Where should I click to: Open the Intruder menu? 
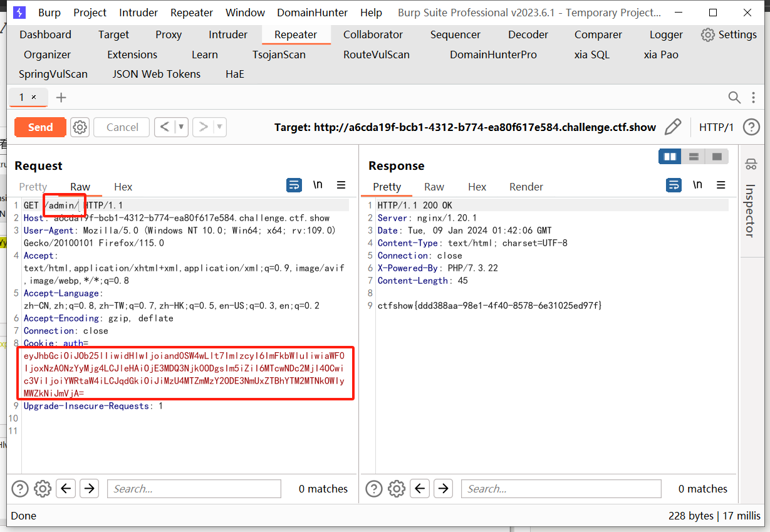139,13
